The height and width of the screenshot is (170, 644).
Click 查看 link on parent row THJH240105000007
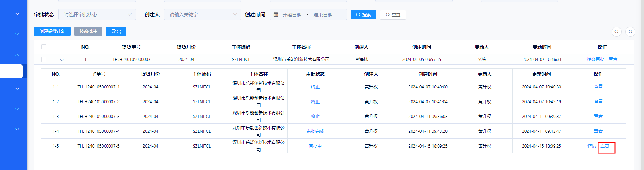(x=613, y=59)
